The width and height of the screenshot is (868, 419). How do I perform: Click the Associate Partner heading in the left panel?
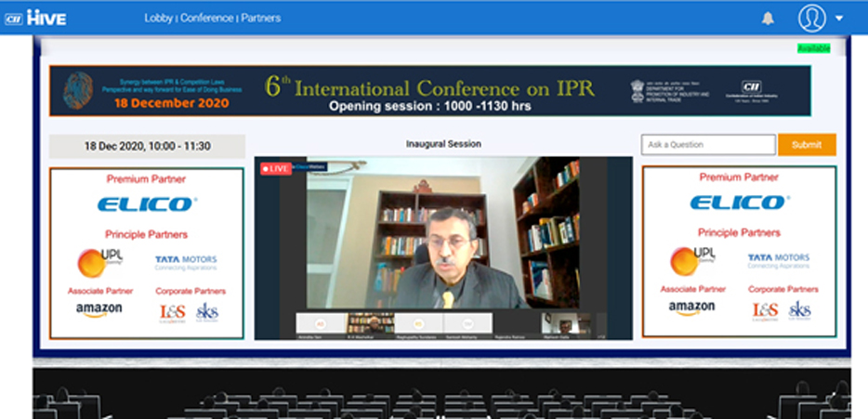click(100, 291)
